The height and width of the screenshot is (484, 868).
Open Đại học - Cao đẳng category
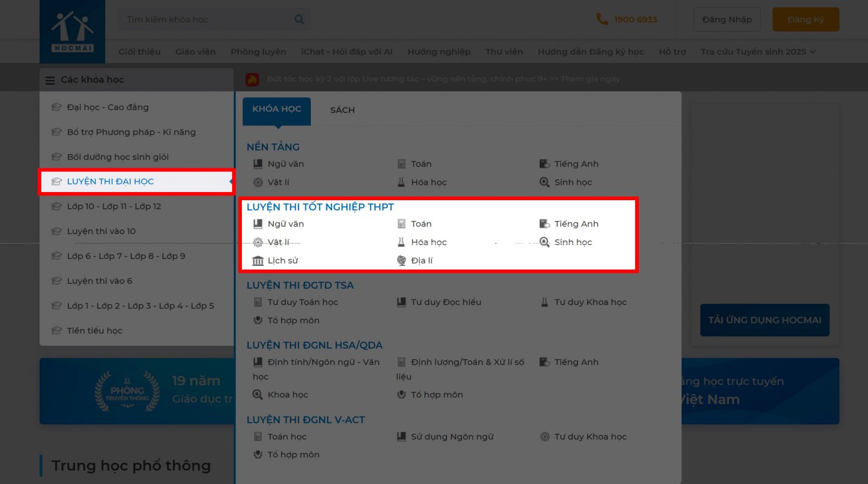[x=137, y=107]
